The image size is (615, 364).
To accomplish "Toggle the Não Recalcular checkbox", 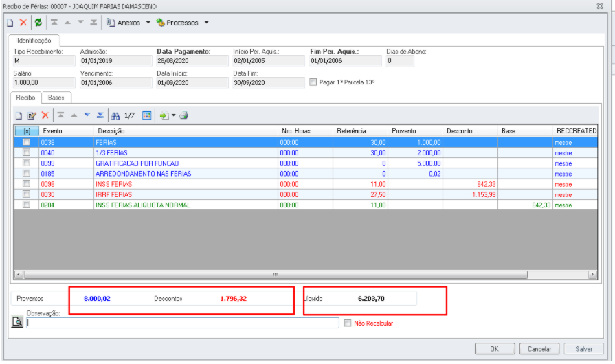I will pyautogui.click(x=348, y=323).
